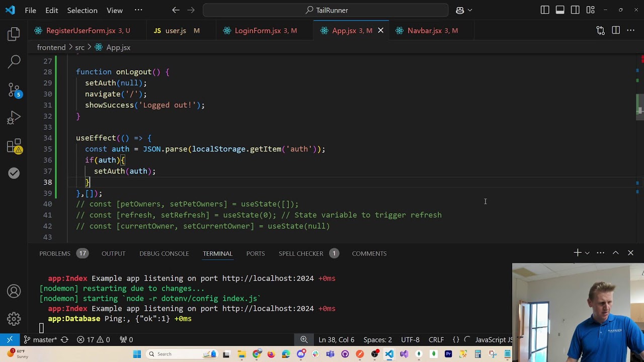Open the OUTPUT panel tab
This screenshot has width=644, height=362.
(x=113, y=253)
